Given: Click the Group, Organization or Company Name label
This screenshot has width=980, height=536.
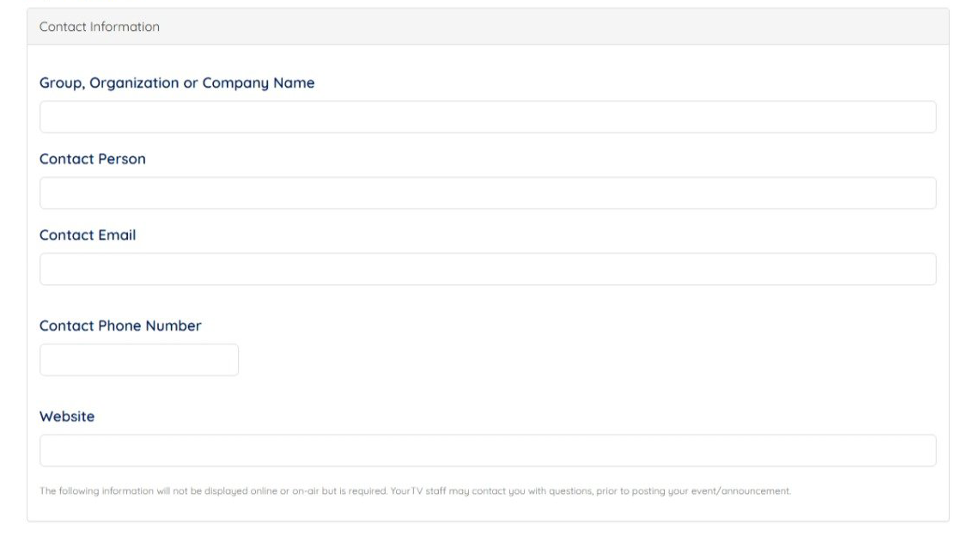Looking at the screenshot, I should point(177,83).
